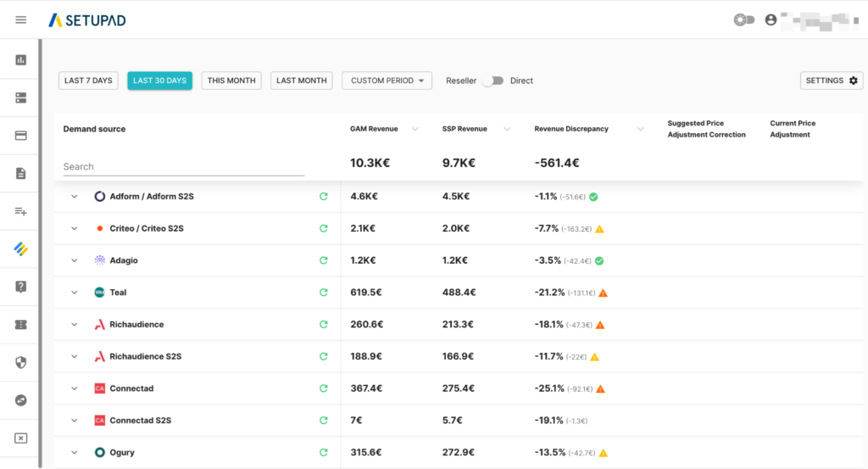Click orange warning icon on Teal row
The height and width of the screenshot is (469, 868).
click(x=604, y=293)
